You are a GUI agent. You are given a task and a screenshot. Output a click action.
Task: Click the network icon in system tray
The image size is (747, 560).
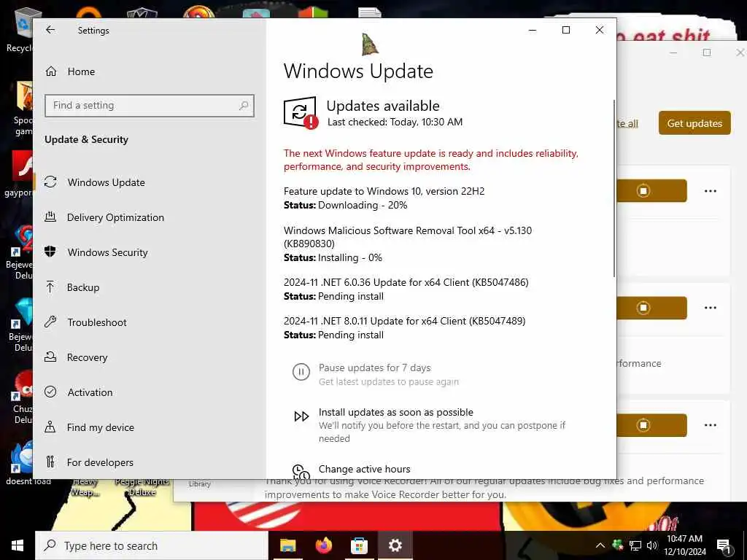(635, 545)
